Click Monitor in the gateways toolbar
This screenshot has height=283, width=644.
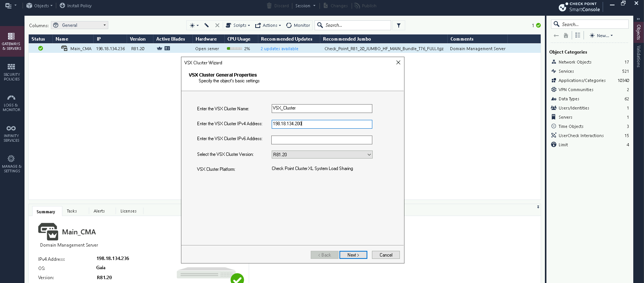pos(298,25)
